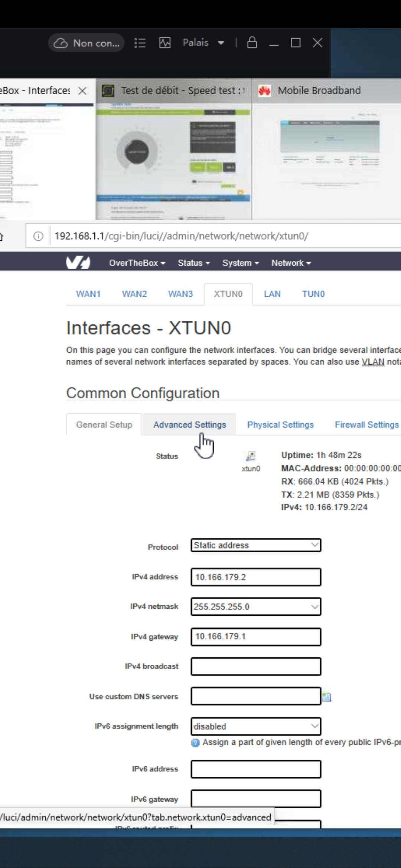Screen dimensions: 401x868
Task: Open the IPv6 assignment length dropdown
Action: click(x=256, y=726)
